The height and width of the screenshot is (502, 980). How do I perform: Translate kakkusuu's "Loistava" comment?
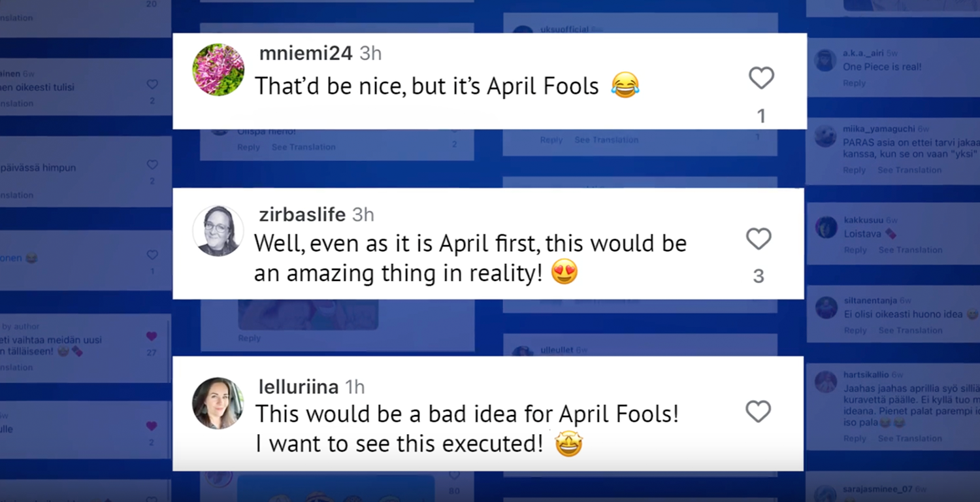click(910, 250)
